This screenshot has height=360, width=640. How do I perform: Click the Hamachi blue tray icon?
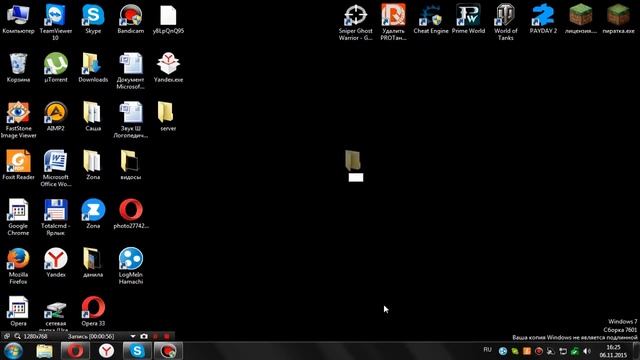coord(503,351)
